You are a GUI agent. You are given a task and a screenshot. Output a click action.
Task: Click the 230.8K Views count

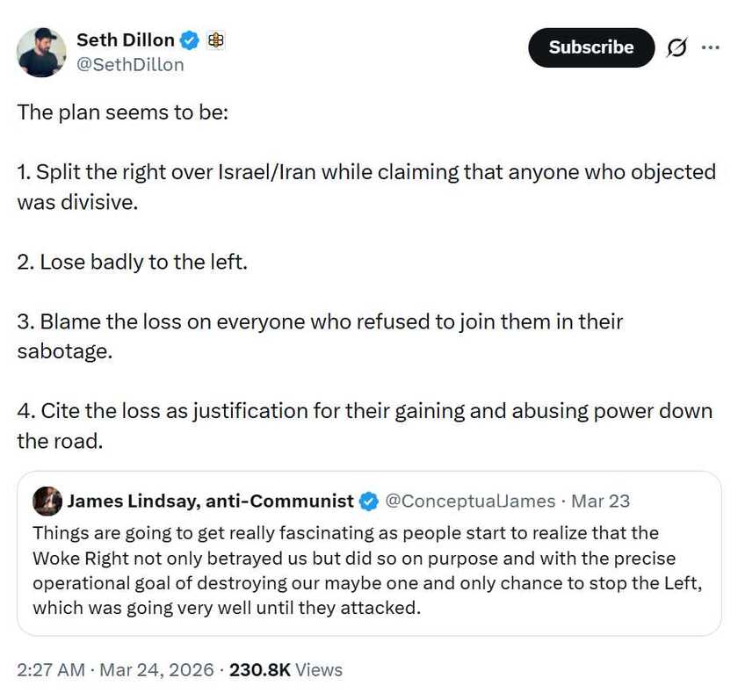[x=286, y=669]
